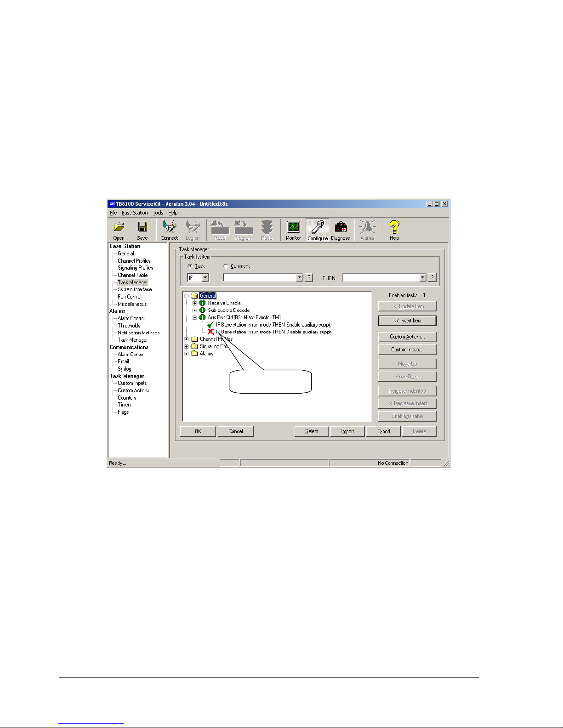Select the Task radio button
Image resolution: width=563 pixels, height=728 pixels.
tap(190, 266)
